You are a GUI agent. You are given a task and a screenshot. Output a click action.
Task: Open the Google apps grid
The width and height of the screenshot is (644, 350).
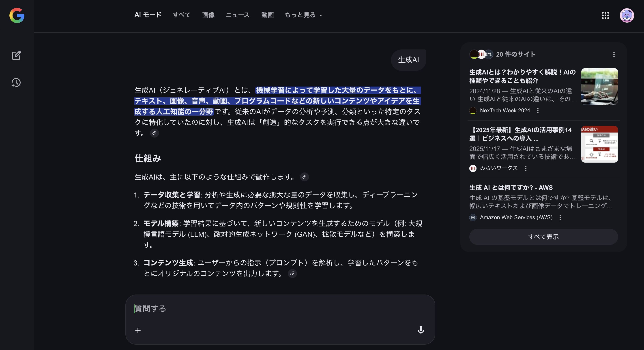click(605, 15)
